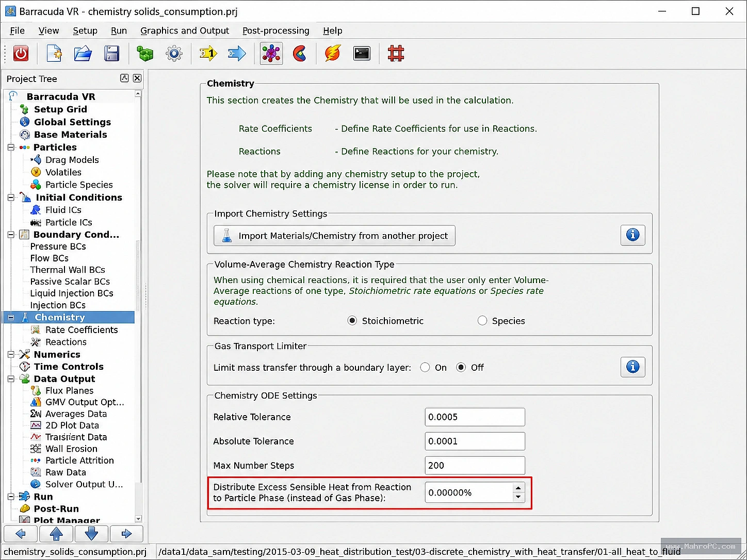Set gas transport limiter to Off
This screenshot has width=747, height=560.
coord(461,368)
